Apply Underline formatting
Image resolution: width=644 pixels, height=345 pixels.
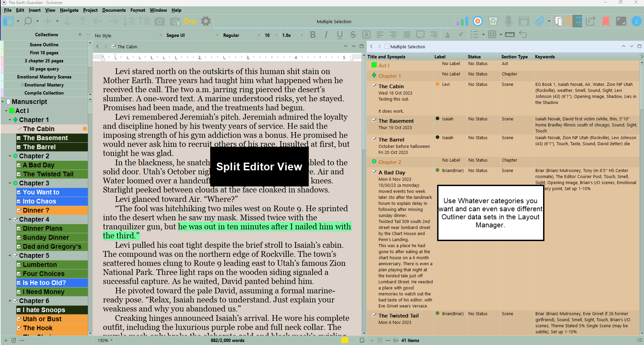[340, 35]
